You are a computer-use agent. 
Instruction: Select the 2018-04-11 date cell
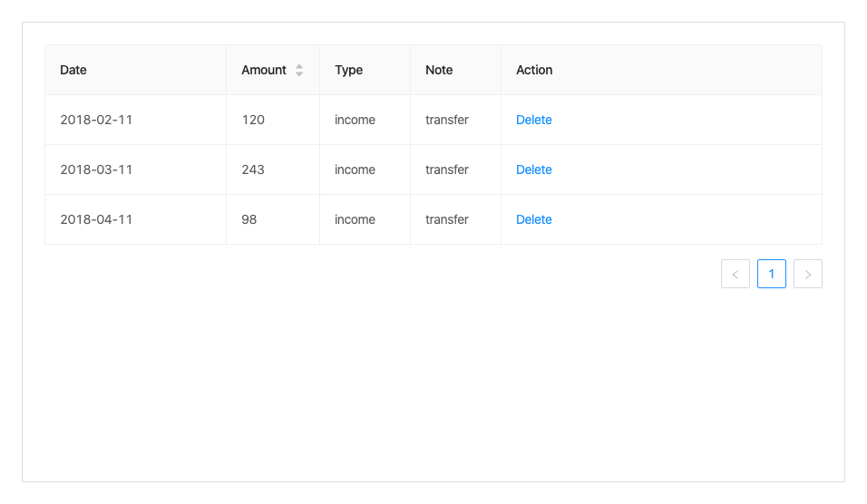click(x=96, y=219)
